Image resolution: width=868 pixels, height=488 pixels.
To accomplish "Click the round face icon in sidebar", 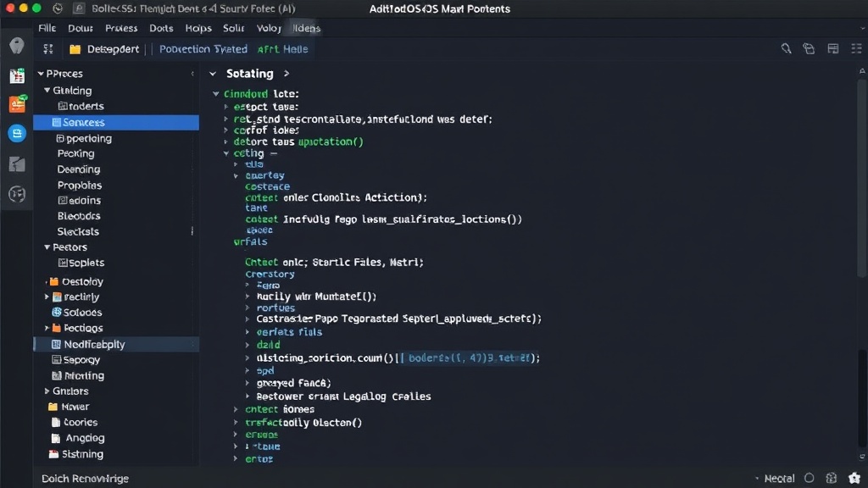I will [17, 194].
